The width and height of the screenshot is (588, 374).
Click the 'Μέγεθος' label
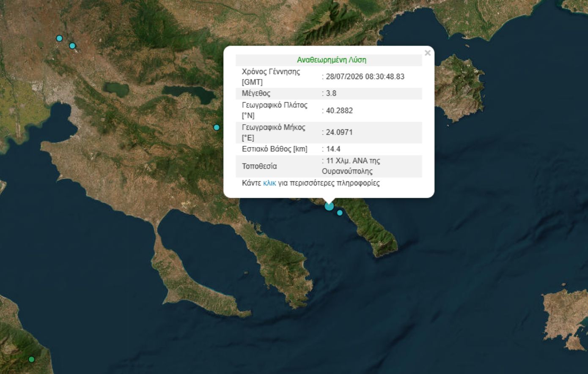click(x=256, y=93)
